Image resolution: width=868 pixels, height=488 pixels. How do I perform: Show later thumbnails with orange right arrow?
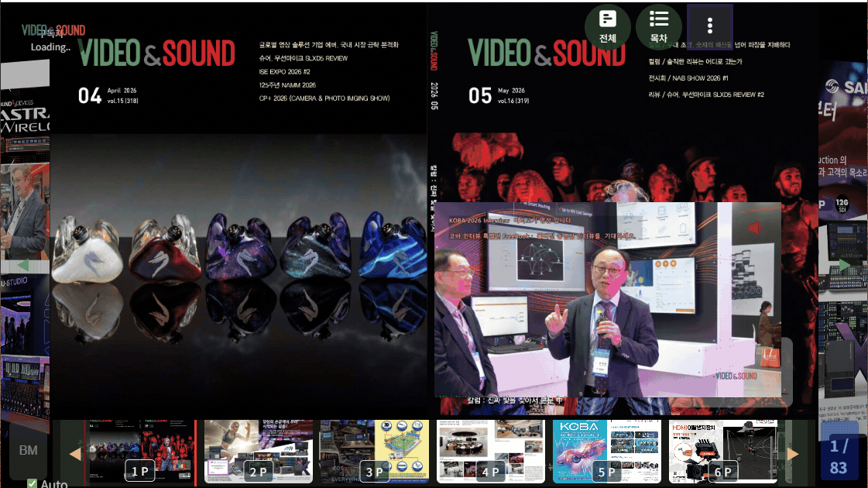793,454
